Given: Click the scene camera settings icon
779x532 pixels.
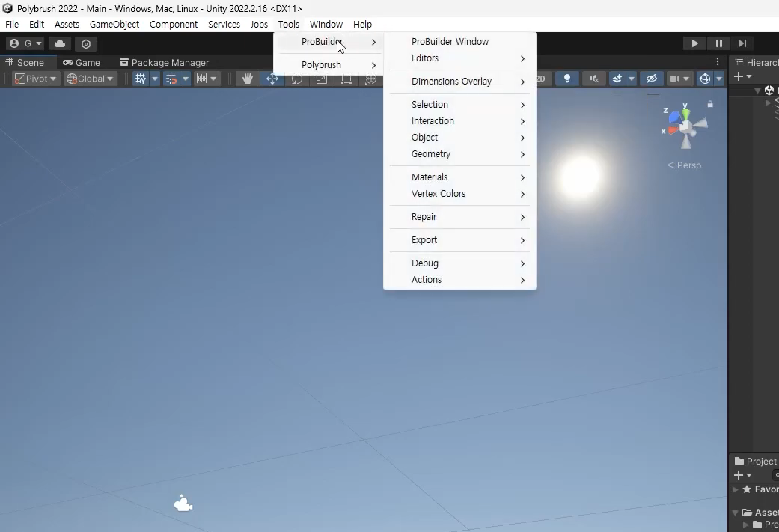Looking at the screenshot, I should click(x=675, y=79).
